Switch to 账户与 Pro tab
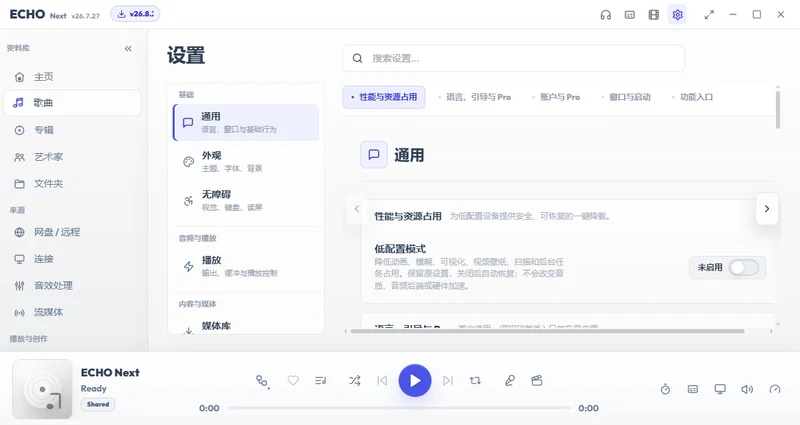Image resolution: width=800 pixels, height=425 pixels. coord(556,97)
